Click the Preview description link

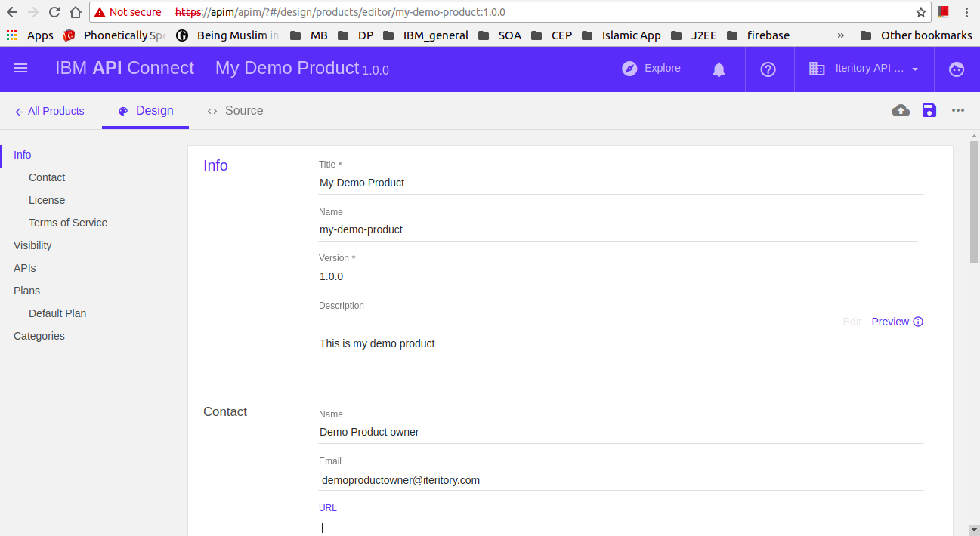pyautogui.click(x=889, y=322)
